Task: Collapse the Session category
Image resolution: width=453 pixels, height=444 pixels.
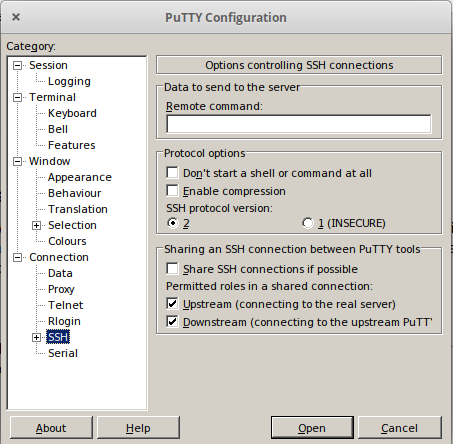Action: pyautogui.click(x=17, y=66)
